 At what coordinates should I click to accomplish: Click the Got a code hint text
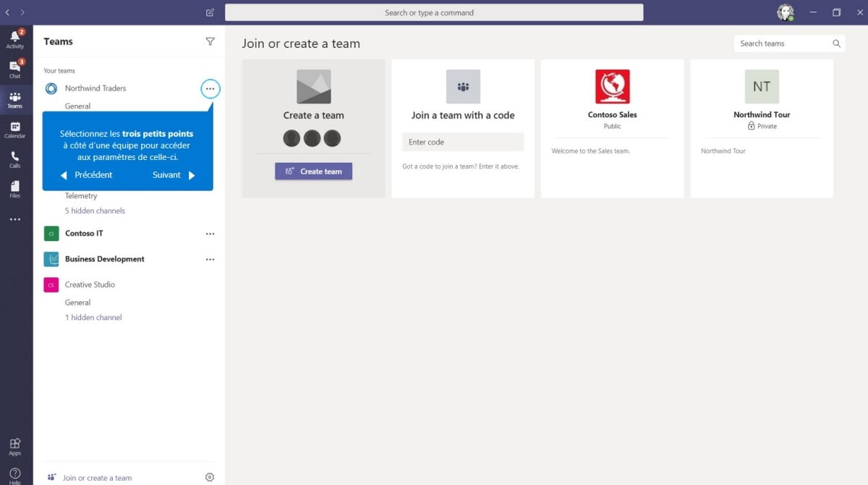(461, 166)
